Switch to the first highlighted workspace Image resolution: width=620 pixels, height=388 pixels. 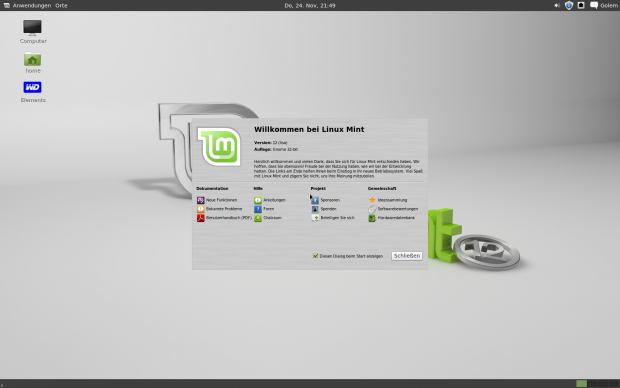[581, 384]
